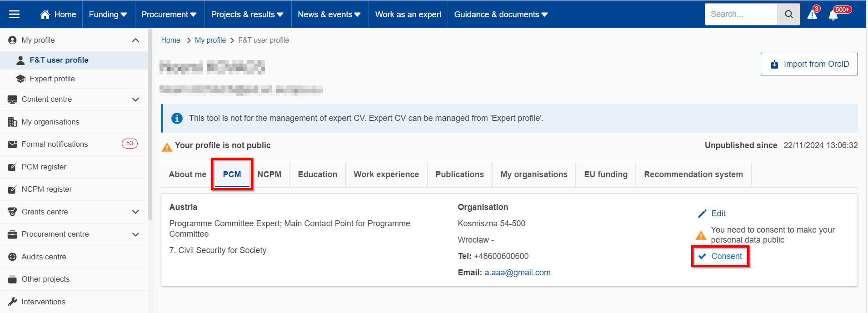Image resolution: width=868 pixels, height=313 pixels.
Task: Click the My profile user icon
Action: [12, 40]
